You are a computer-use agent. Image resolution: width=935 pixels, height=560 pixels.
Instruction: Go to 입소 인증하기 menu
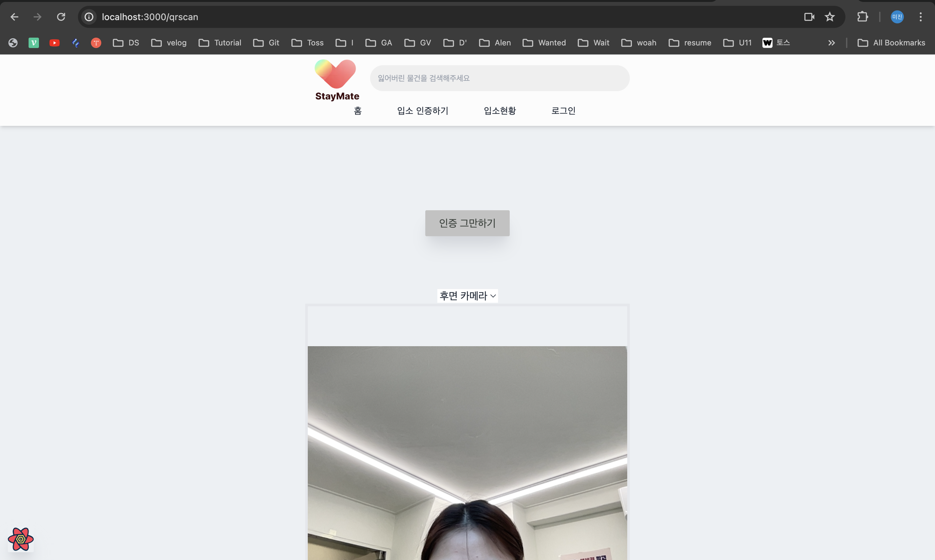(x=422, y=111)
